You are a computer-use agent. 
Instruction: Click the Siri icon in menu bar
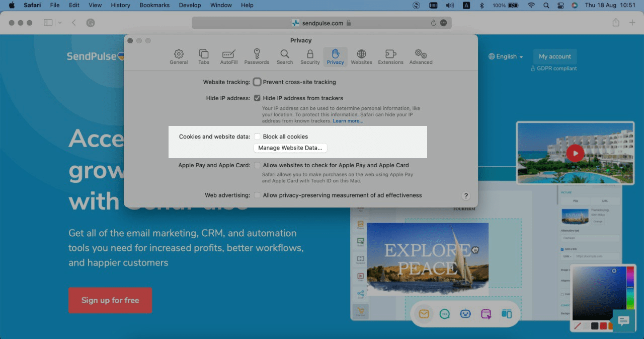point(575,5)
